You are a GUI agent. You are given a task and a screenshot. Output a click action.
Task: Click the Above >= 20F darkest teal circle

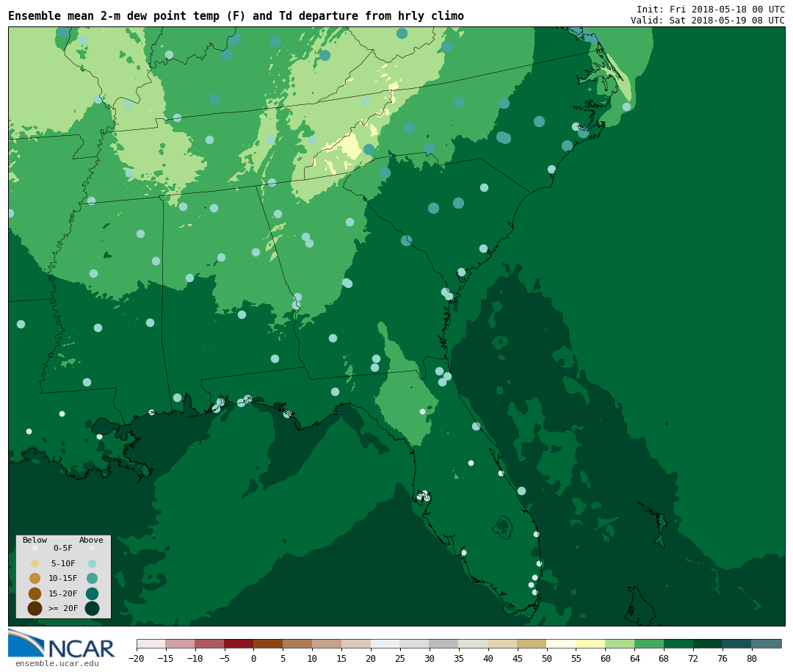pyautogui.click(x=92, y=608)
